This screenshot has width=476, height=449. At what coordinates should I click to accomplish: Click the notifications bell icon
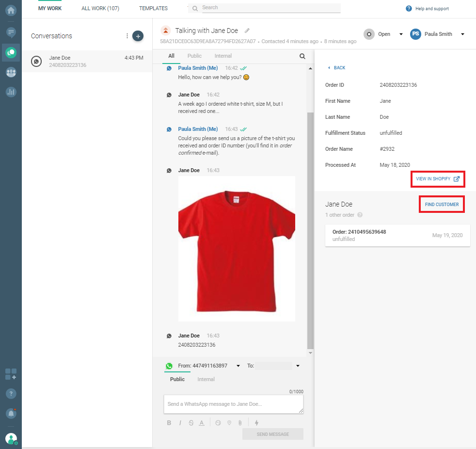[x=11, y=413]
